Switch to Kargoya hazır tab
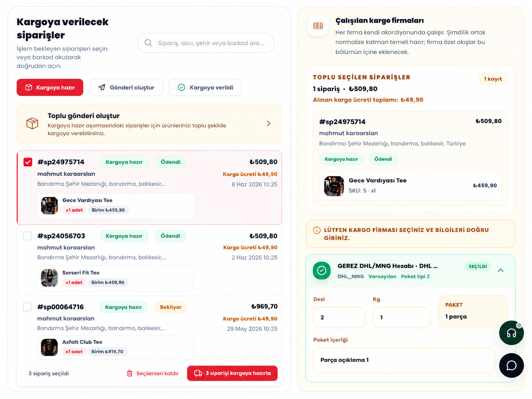532x399 pixels. pyautogui.click(x=50, y=87)
